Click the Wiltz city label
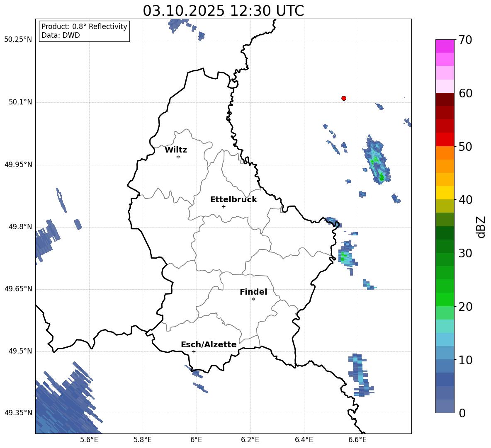 (176, 150)
